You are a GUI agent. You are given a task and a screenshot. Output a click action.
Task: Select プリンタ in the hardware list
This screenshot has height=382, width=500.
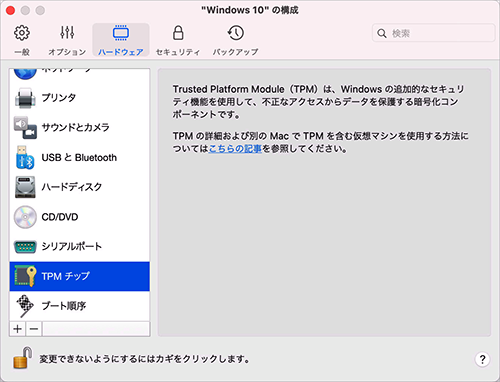(x=80, y=98)
